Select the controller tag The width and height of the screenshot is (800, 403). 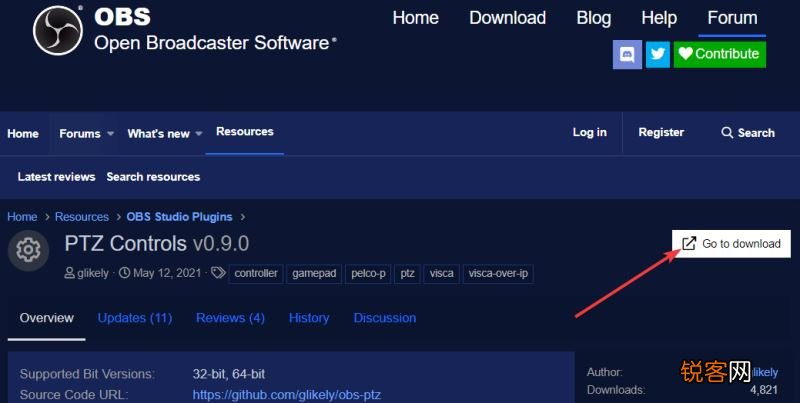click(x=256, y=273)
